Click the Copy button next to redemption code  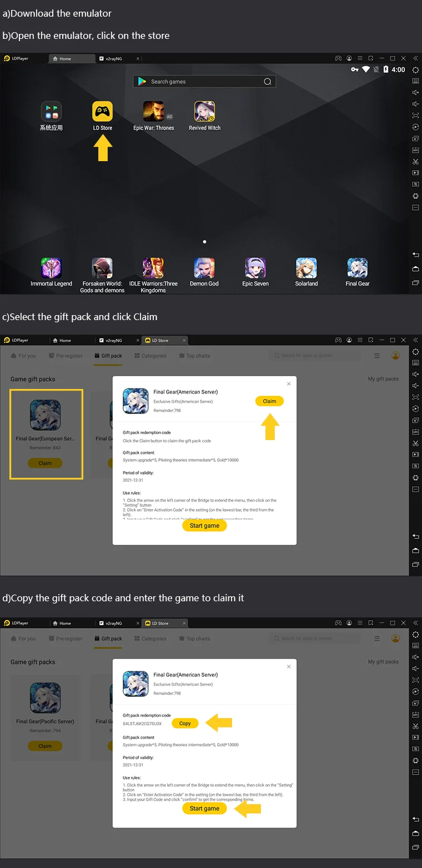[185, 724]
